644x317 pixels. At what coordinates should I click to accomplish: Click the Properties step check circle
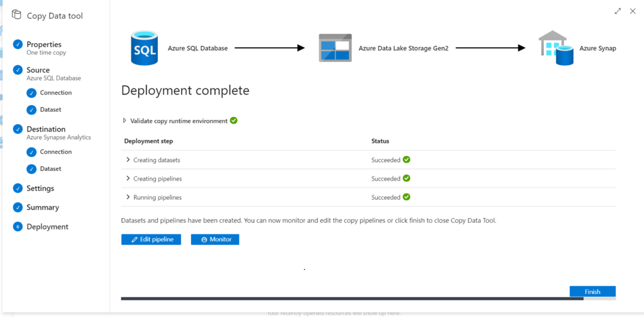pyautogui.click(x=18, y=44)
